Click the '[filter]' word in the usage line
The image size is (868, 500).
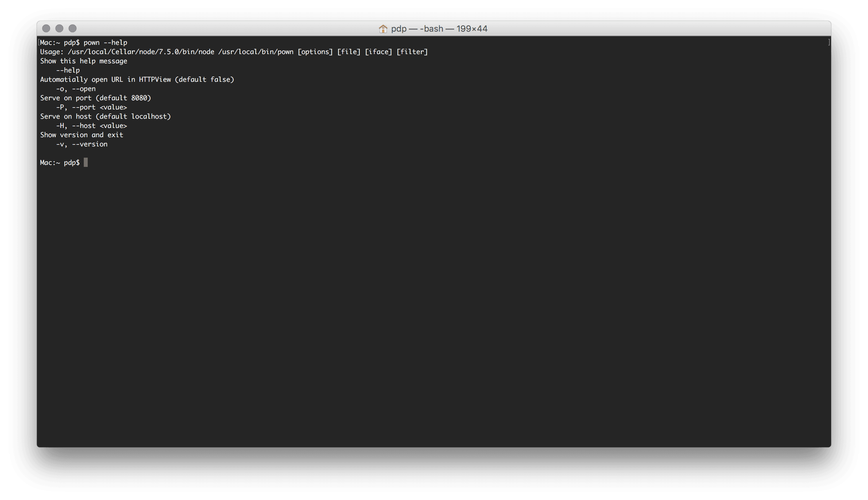tap(412, 52)
